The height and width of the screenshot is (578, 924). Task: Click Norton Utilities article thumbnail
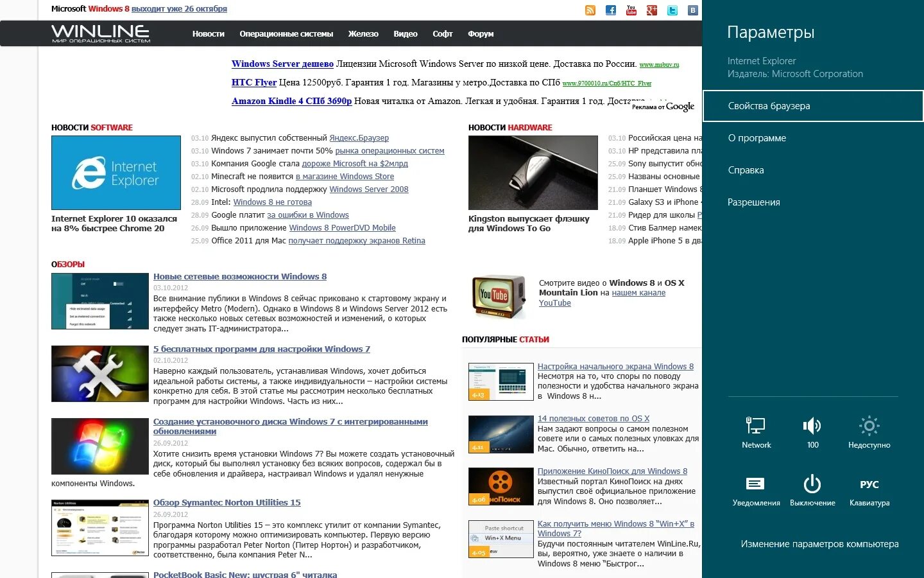100,528
